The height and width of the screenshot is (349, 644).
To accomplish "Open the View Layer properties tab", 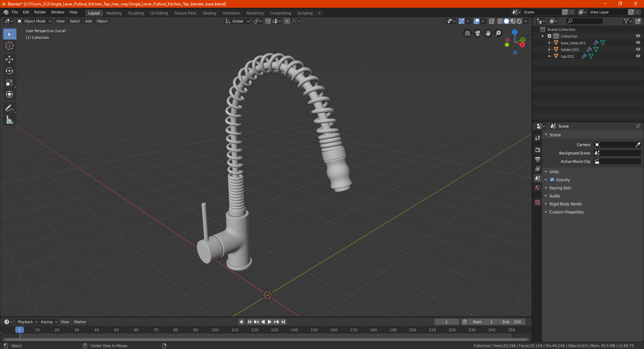I will [538, 168].
